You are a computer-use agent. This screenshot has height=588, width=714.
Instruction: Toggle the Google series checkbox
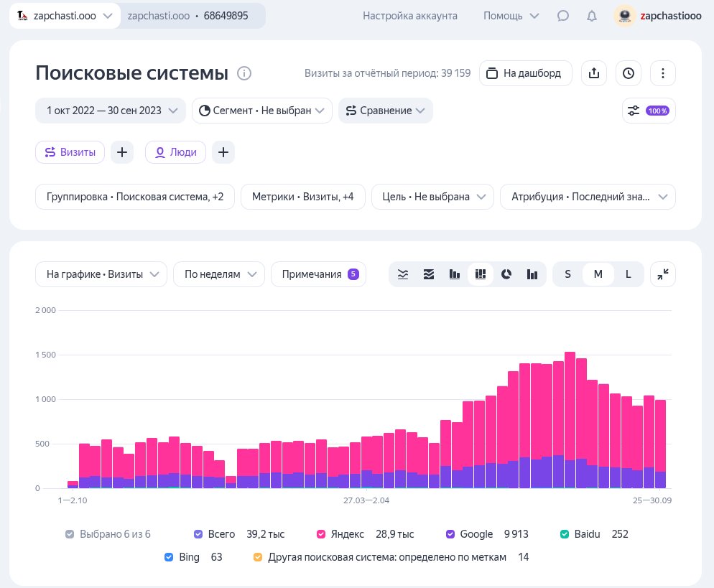tap(450, 534)
